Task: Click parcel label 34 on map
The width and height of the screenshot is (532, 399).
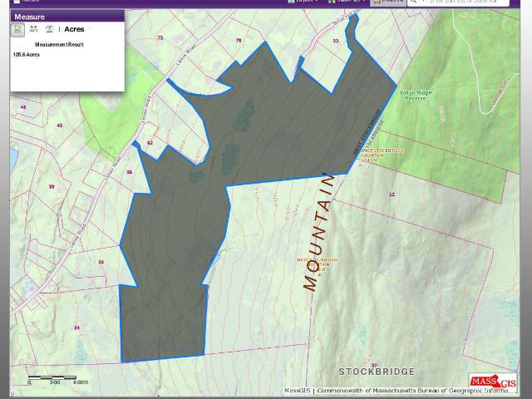Action: (76, 328)
